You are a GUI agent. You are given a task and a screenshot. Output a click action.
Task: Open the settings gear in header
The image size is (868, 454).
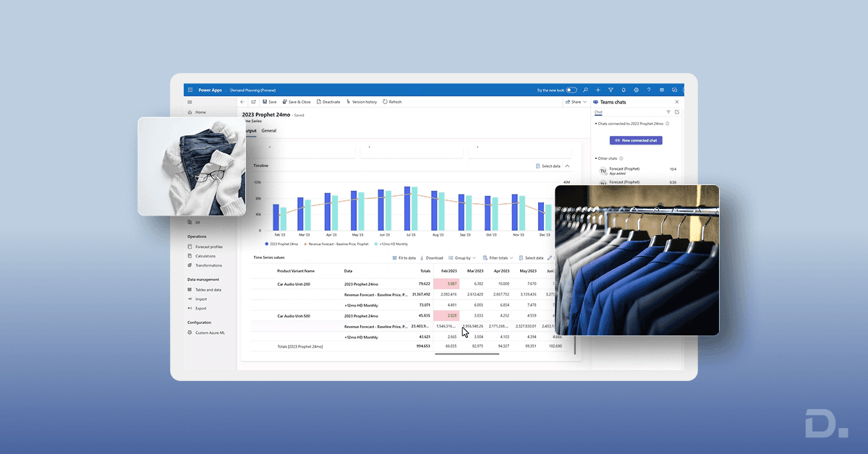pos(637,90)
